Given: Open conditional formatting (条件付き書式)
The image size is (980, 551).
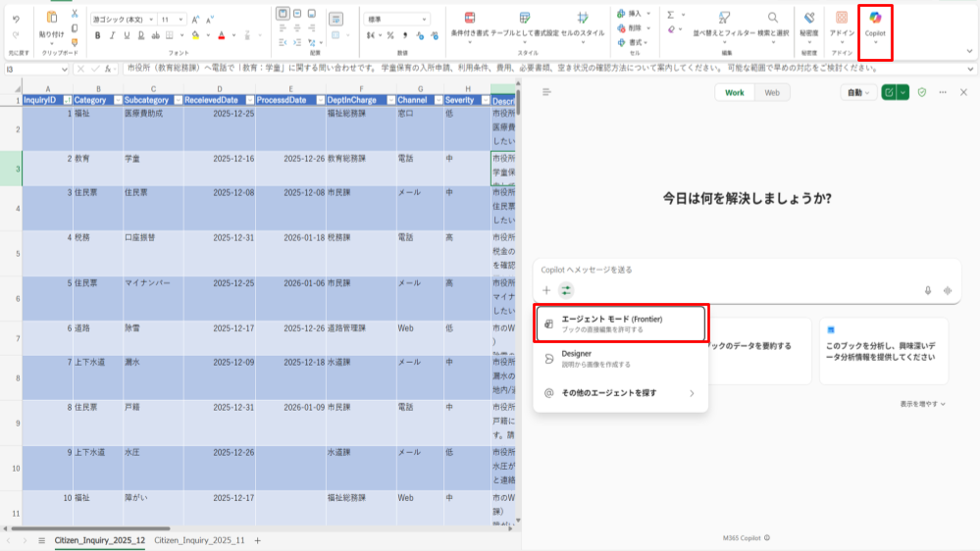Looking at the screenshot, I should tap(469, 24).
